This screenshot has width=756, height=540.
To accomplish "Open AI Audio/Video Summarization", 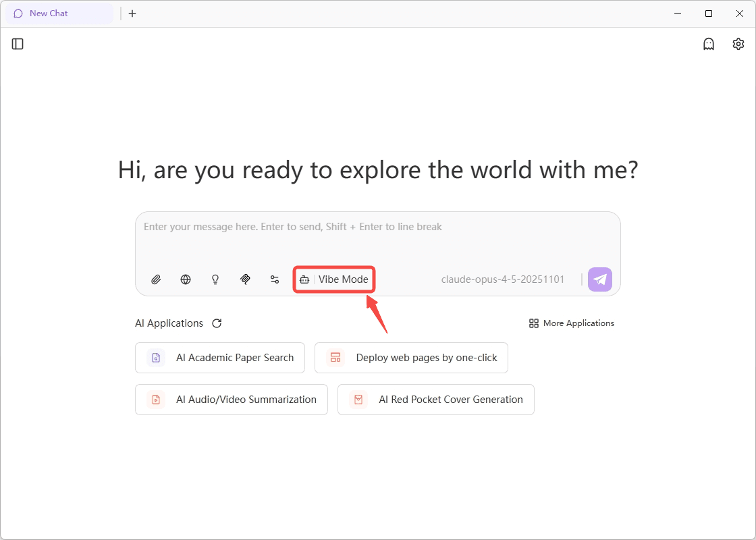I will point(232,400).
